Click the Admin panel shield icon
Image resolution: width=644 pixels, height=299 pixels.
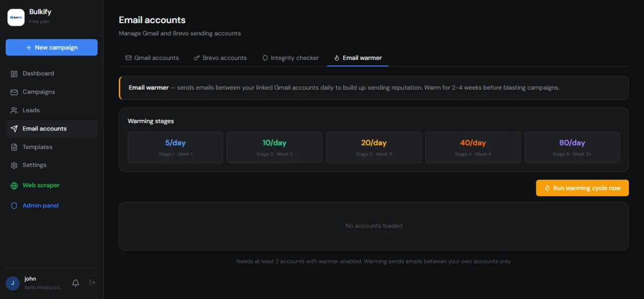[x=14, y=205]
